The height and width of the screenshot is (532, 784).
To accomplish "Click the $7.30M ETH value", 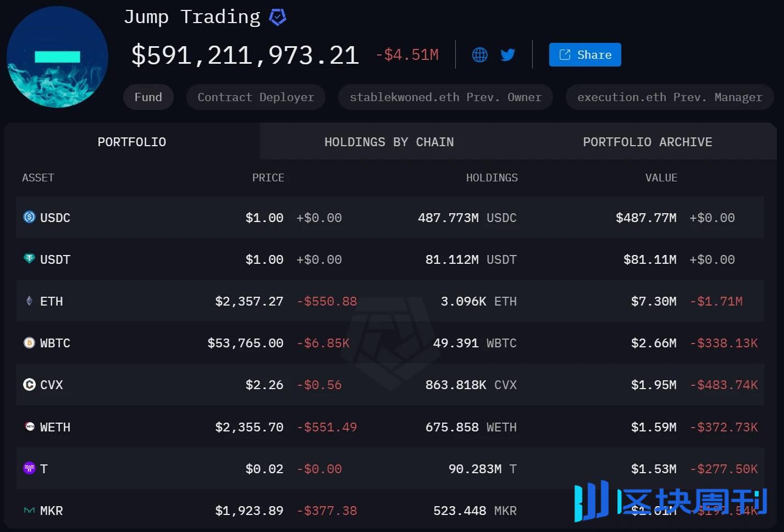I will [x=654, y=301].
